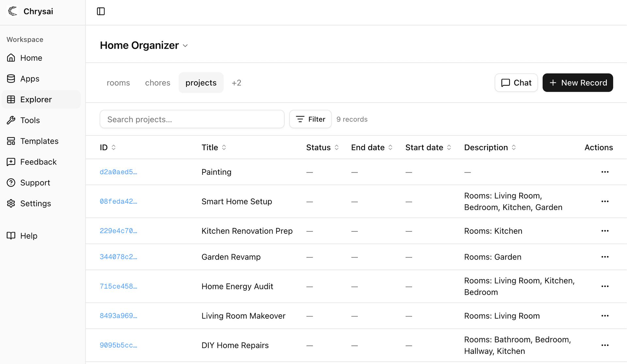The width and height of the screenshot is (627, 364).
Task: Open row actions for Painting record
Action: coord(605,172)
